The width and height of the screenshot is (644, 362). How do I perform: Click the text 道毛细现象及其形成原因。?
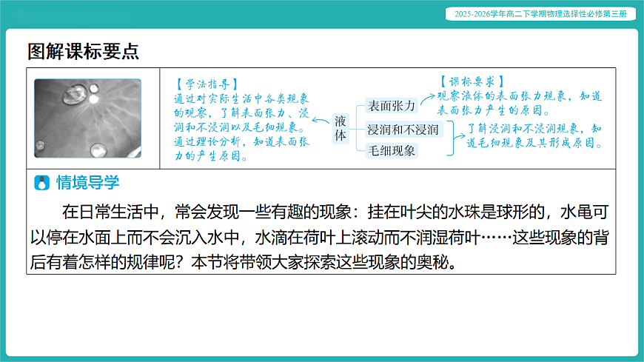535,143
